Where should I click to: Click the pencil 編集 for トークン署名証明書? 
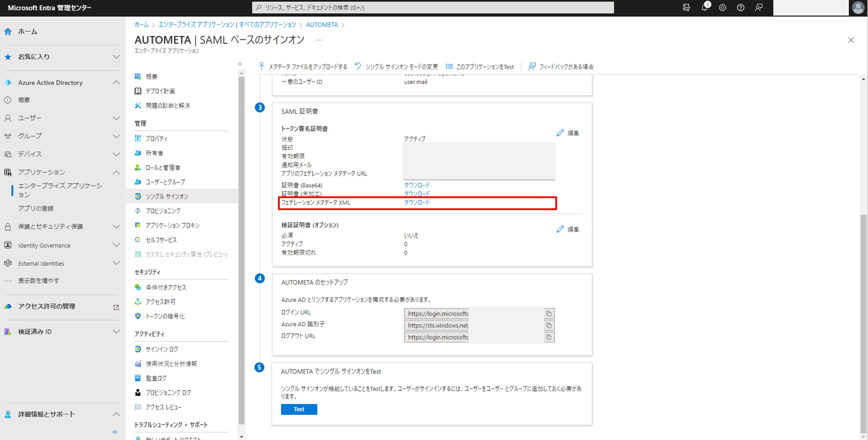567,133
